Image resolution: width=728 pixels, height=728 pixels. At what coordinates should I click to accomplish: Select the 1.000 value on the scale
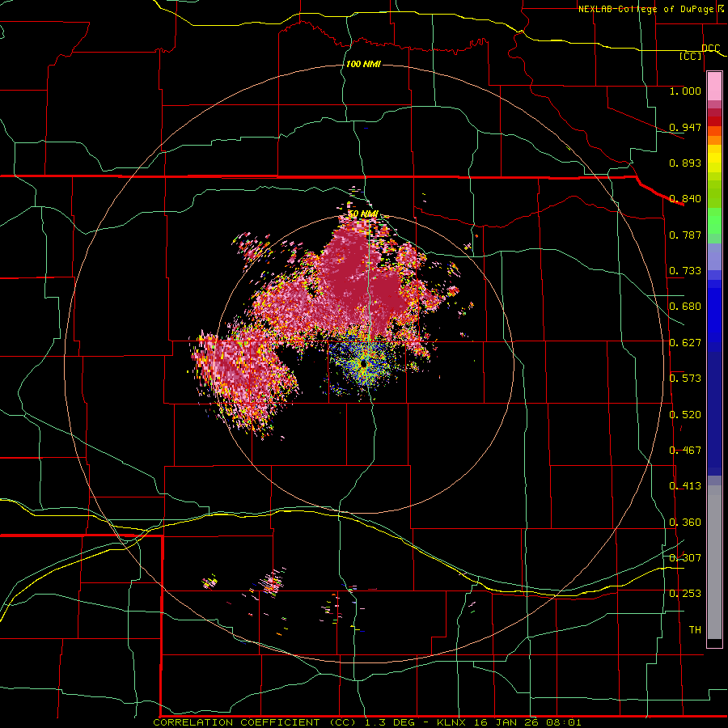click(x=685, y=91)
